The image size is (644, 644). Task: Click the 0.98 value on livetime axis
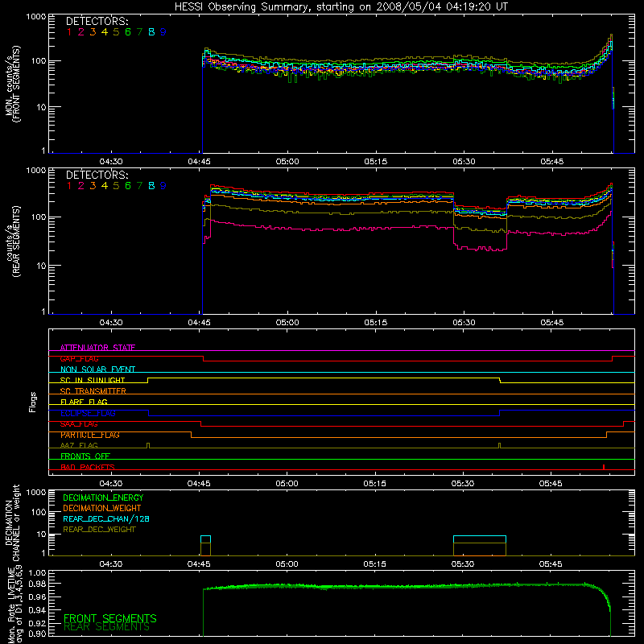pyautogui.click(x=37, y=584)
